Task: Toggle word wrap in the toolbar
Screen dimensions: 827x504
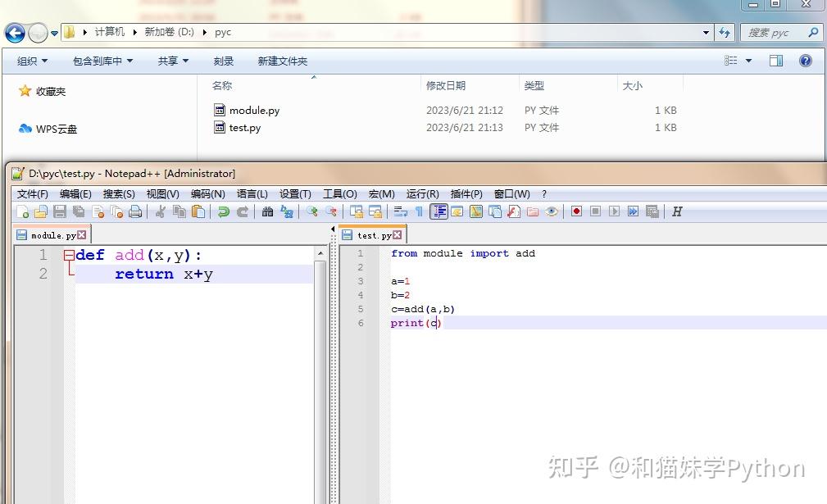Action: (x=402, y=211)
